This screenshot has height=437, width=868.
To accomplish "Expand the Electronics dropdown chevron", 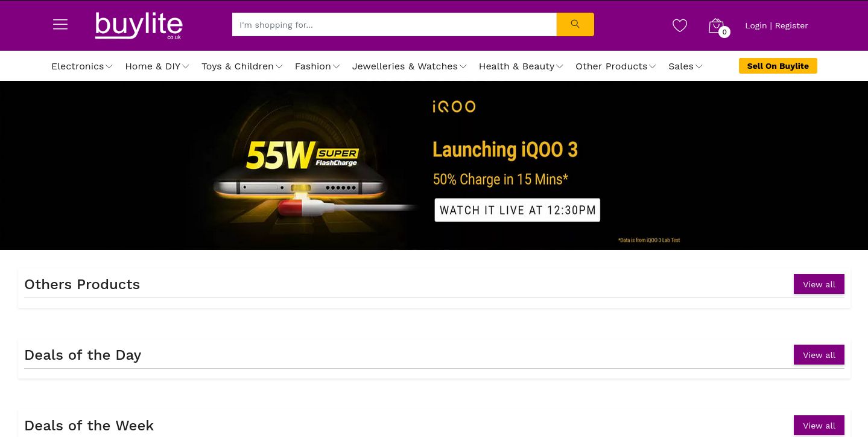I will tap(109, 67).
